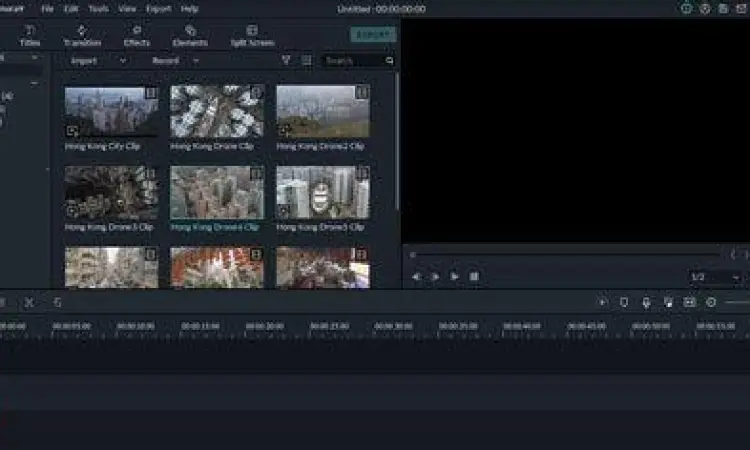
Task: Open the Transition library
Action: pyautogui.click(x=82, y=36)
